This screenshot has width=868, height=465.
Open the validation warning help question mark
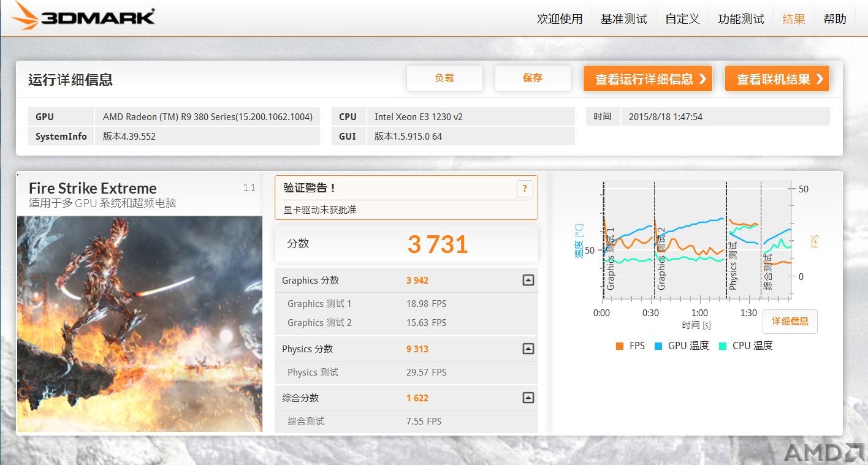tap(525, 189)
